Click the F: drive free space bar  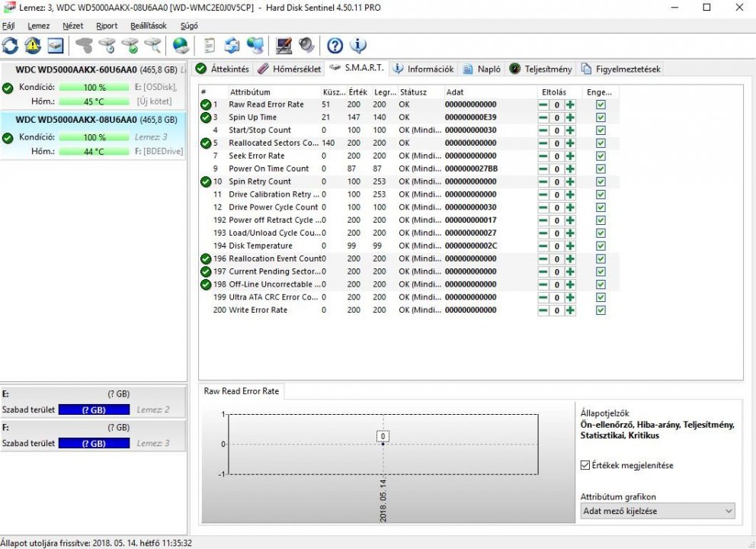tap(94, 443)
